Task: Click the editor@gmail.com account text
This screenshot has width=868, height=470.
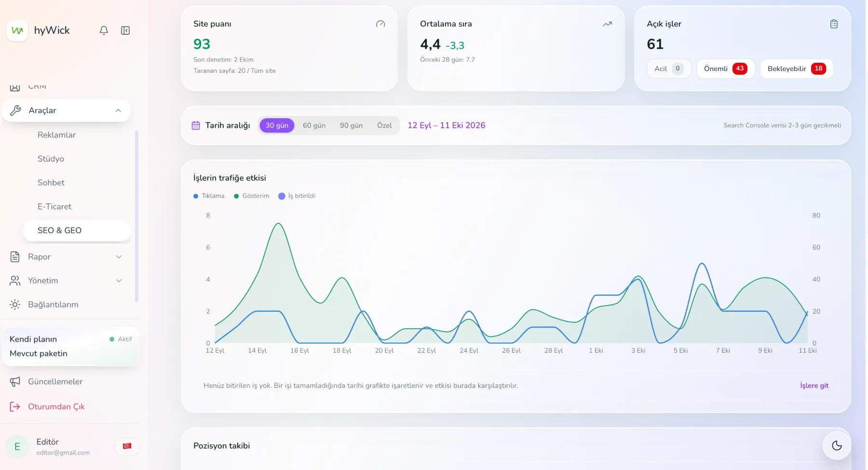Action: 63,453
